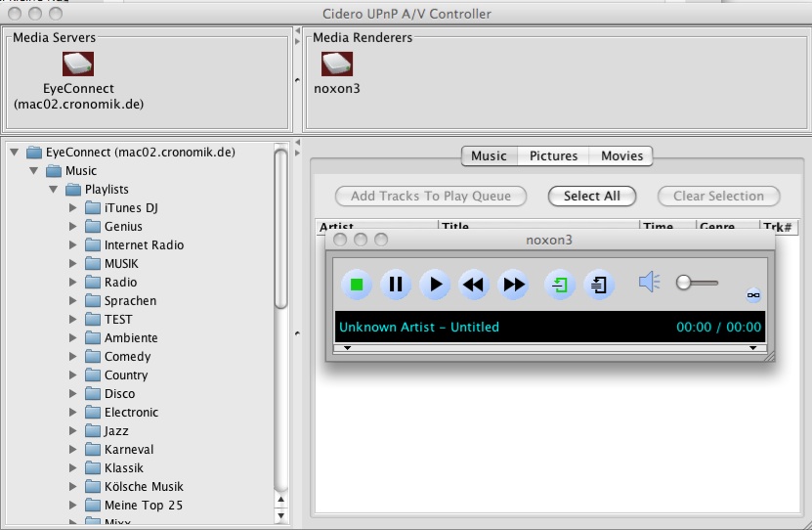Viewport: 812px width, 530px height.
Task: Select the Meine Top 25 folder icon
Action: click(x=93, y=506)
